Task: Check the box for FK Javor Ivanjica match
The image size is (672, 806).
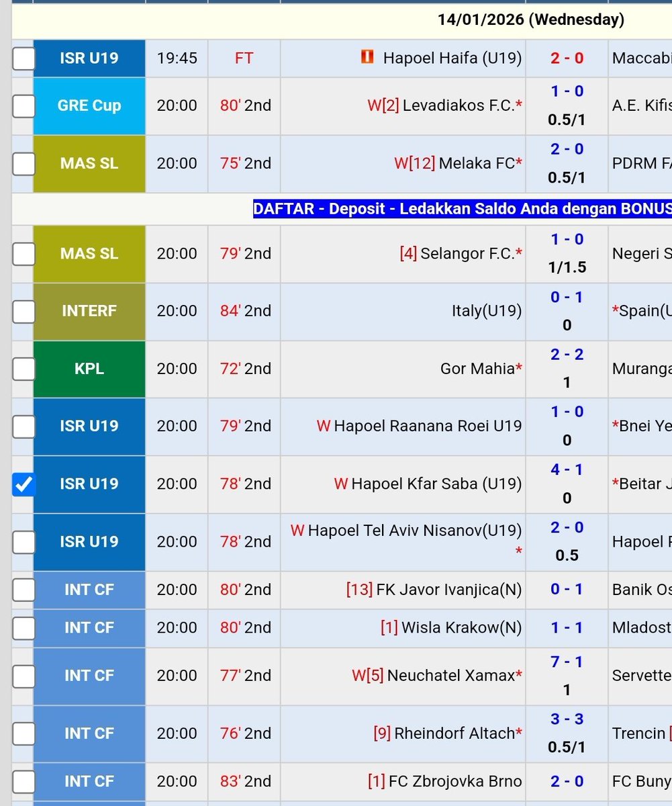Action: pyautogui.click(x=23, y=589)
